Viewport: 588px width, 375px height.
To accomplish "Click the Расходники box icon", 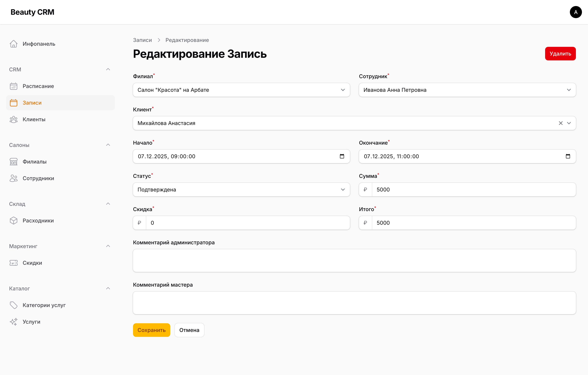I will (14, 221).
